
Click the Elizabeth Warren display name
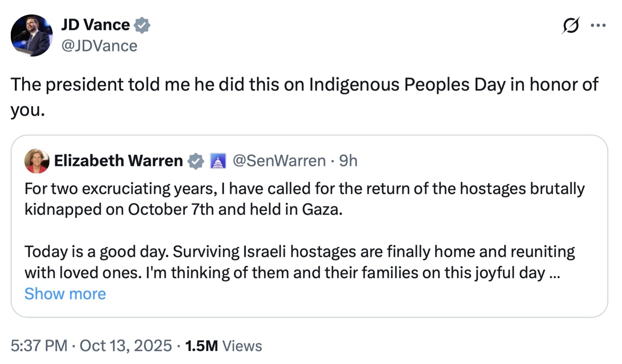pos(118,161)
